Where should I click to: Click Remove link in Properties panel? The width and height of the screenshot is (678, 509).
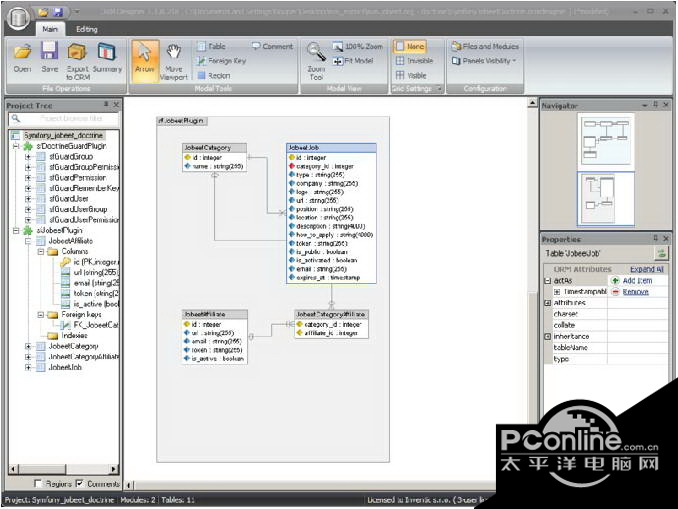(x=635, y=292)
